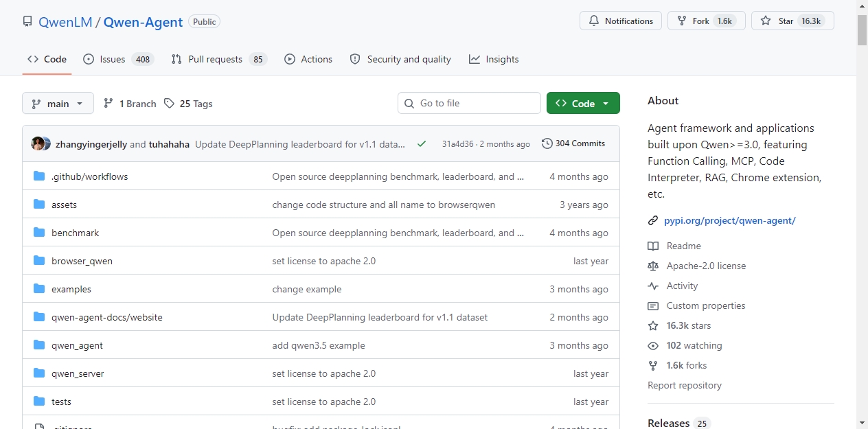Click the star icon in Star button
Viewport: 868px width, 429px height.
(x=766, y=21)
